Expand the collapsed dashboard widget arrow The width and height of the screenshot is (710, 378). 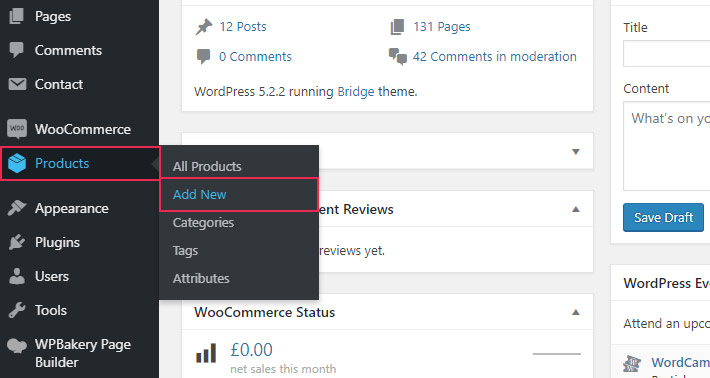(576, 152)
